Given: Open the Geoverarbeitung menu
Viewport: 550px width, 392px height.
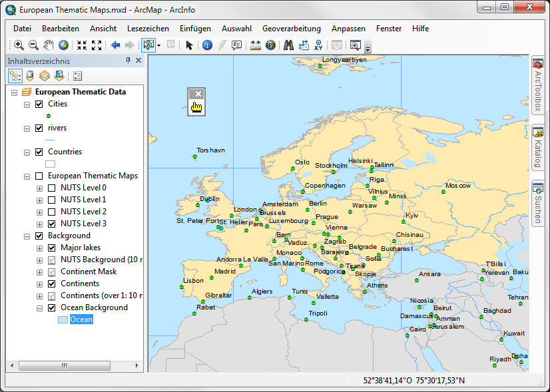Looking at the screenshot, I should pyautogui.click(x=291, y=29).
